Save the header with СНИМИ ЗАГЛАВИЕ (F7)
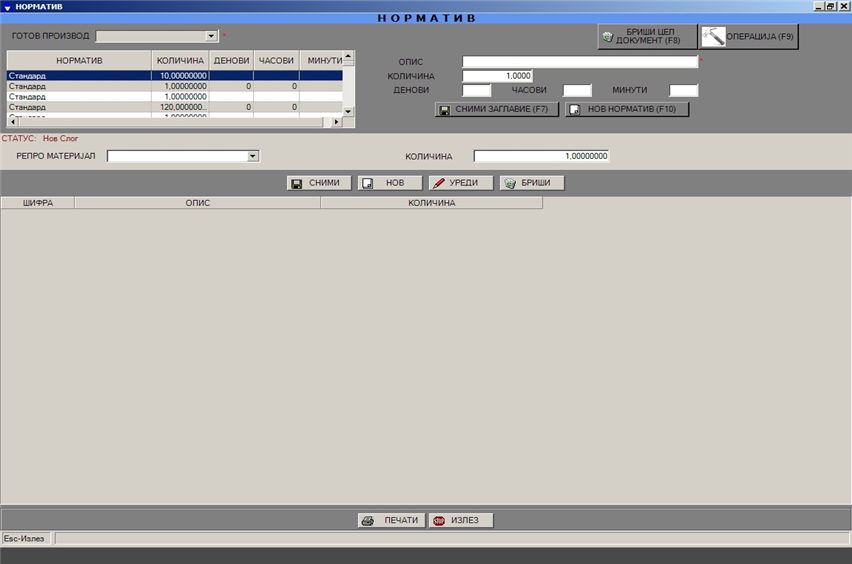852x564 pixels. [x=497, y=109]
